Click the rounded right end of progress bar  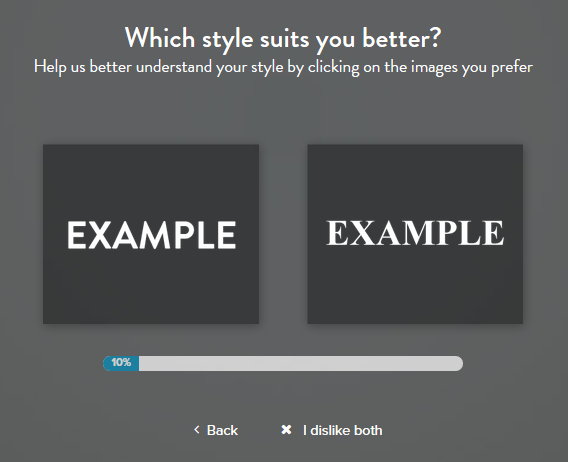[457, 363]
